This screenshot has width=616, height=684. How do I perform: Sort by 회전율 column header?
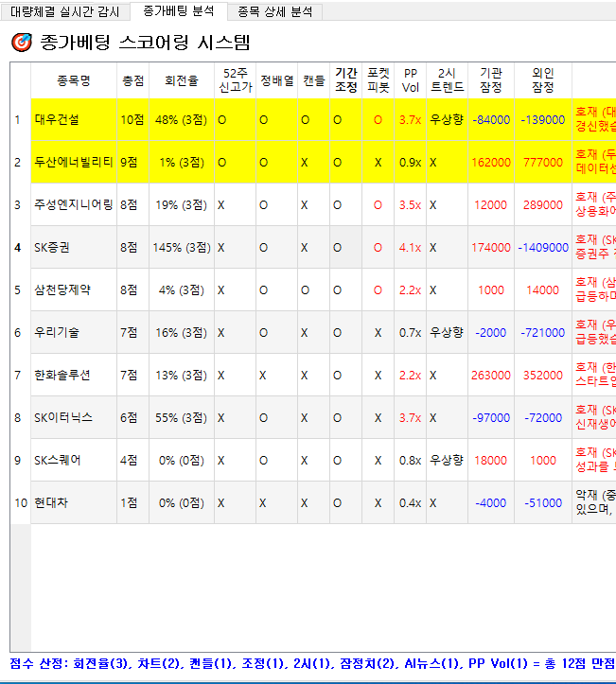pos(182,80)
